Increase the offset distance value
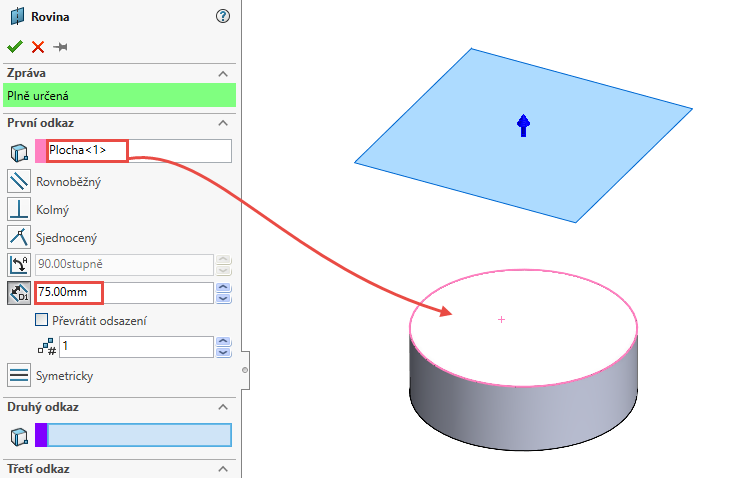 pyautogui.click(x=224, y=288)
